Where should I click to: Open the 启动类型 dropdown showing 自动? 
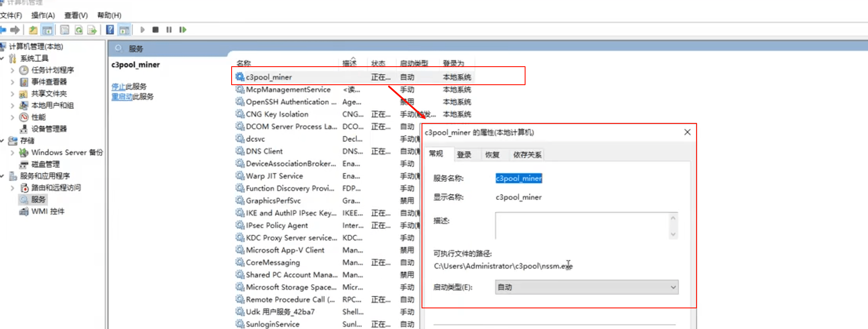tap(587, 287)
